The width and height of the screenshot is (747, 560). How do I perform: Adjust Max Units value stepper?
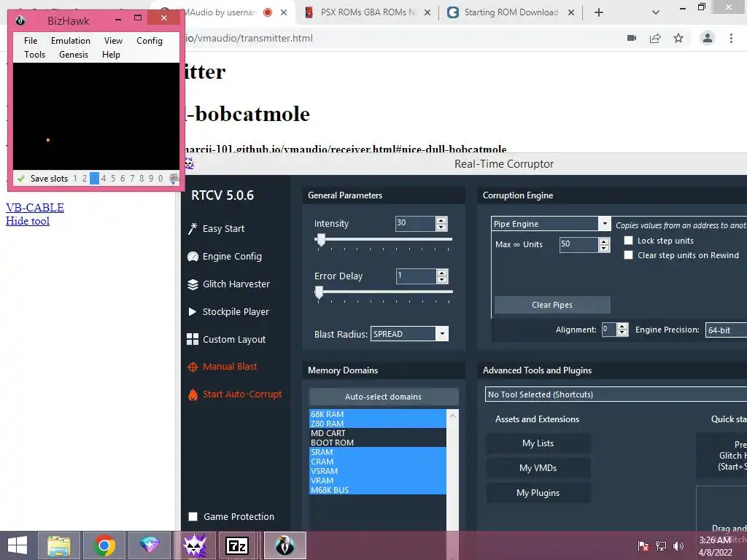(x=604, y=244)
